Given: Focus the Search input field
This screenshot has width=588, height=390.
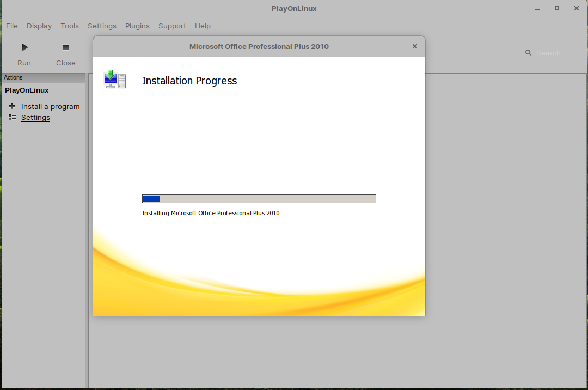Looking at the screenshot, I should click(x=548, y=53).
